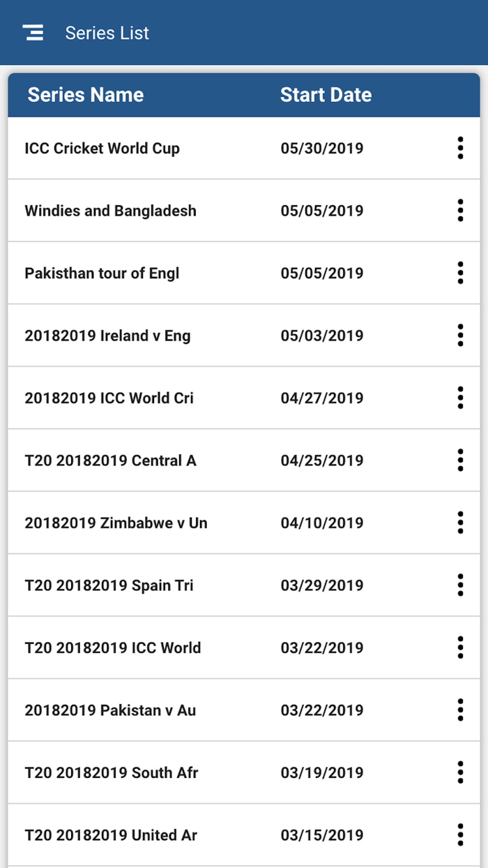Select the ICC Cricket World Cup series

pyautogui.click(x=102, y=149)
